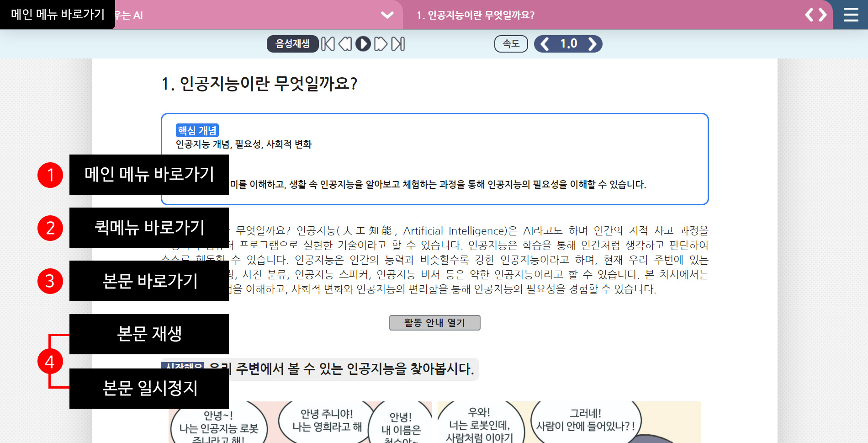
Task: Click the 속도 label
Action: tap(511, 44)
